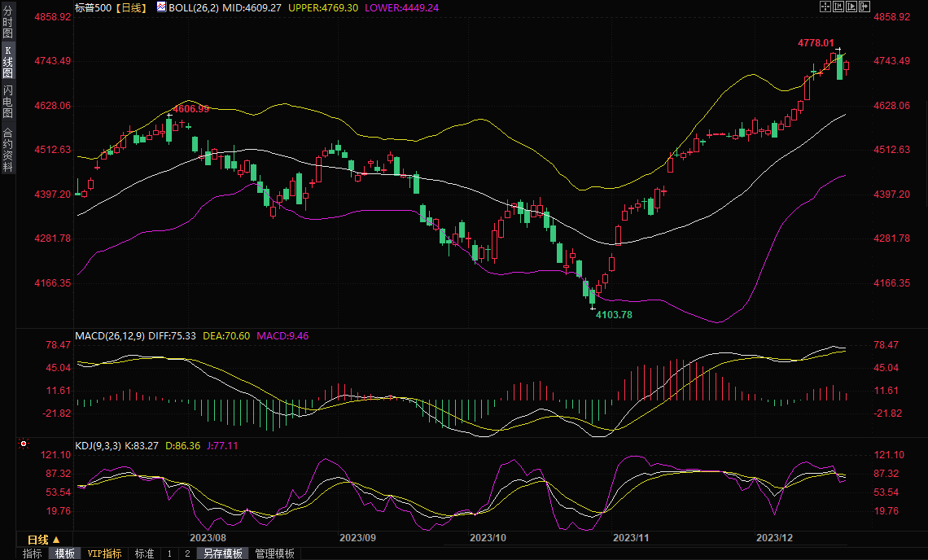Open the 日线 period dropdown

coord(42,540)
